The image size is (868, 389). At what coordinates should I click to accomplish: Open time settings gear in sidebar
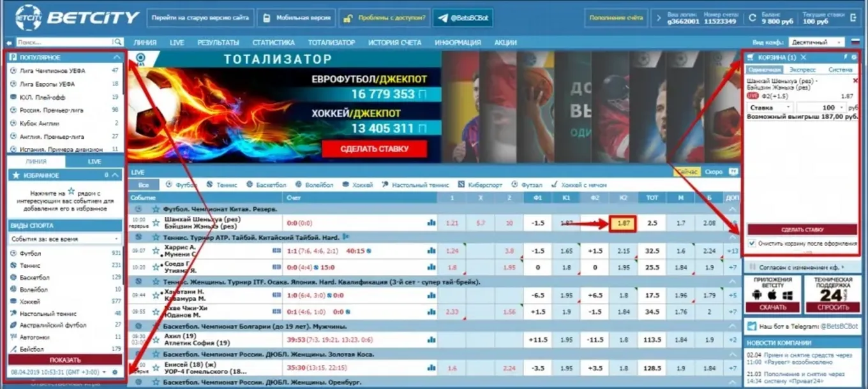coord(114,371)
